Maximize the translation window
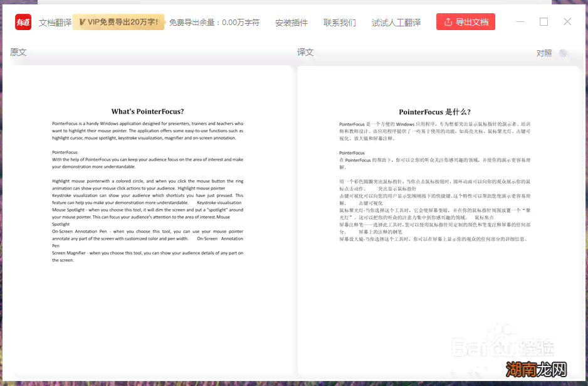Screen dimensions: 588x386 pyautogui.click(x=543, y=22)
